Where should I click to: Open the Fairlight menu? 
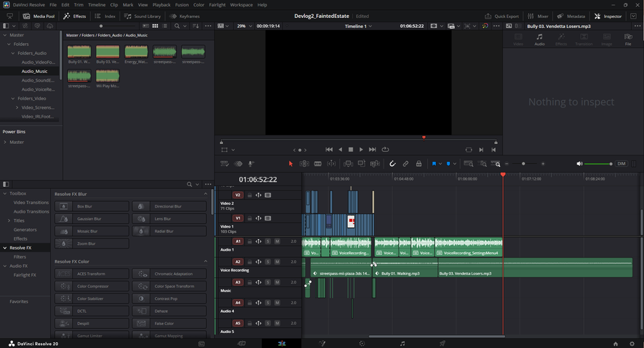pyautogui.click(x=217, y=5)
